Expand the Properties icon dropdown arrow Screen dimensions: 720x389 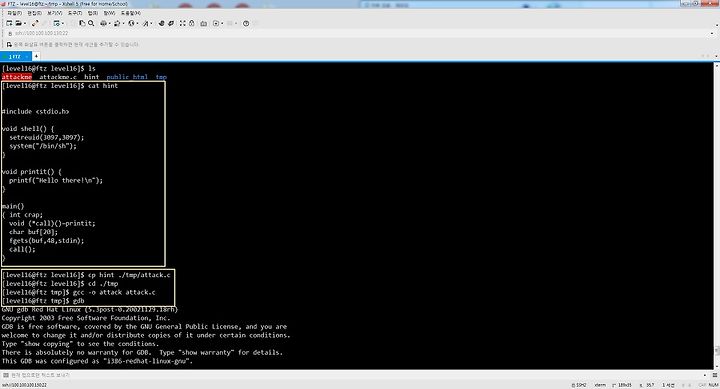coord(62,23)
